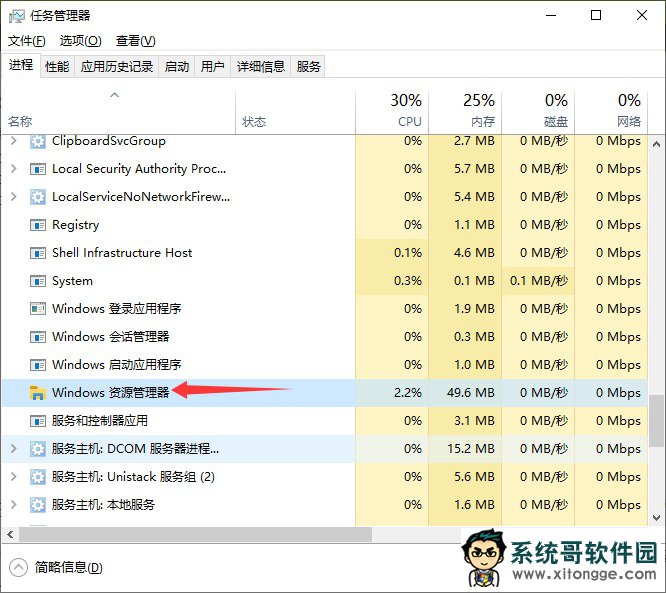The width and height of the screenshot is (666, 593).
Task: Click the ClipboardSvcGroup gear icon
Action: tap(38, 141)
